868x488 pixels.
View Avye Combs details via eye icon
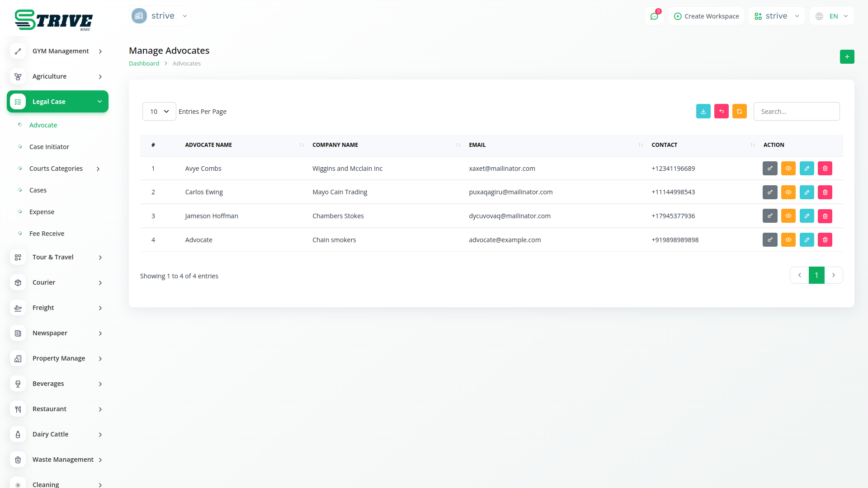(x=788, y=169)
